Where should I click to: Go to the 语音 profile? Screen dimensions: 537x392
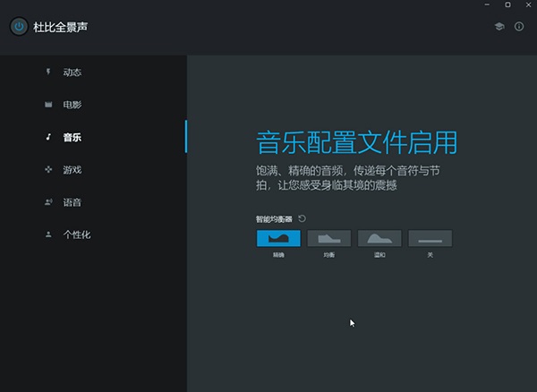(x=72, y=202)
